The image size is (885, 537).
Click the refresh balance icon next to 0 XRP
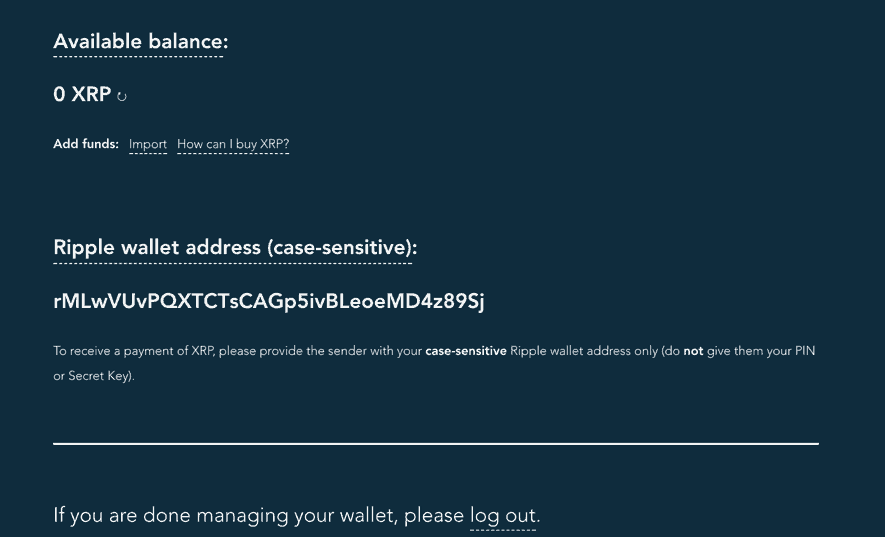[x=121, y=97]
